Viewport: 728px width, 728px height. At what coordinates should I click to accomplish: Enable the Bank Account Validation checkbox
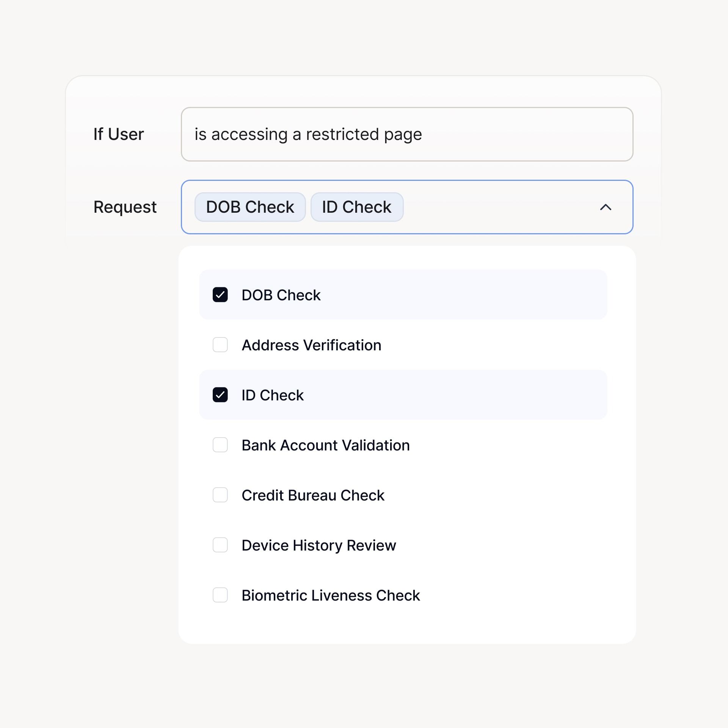pos(220,445)
